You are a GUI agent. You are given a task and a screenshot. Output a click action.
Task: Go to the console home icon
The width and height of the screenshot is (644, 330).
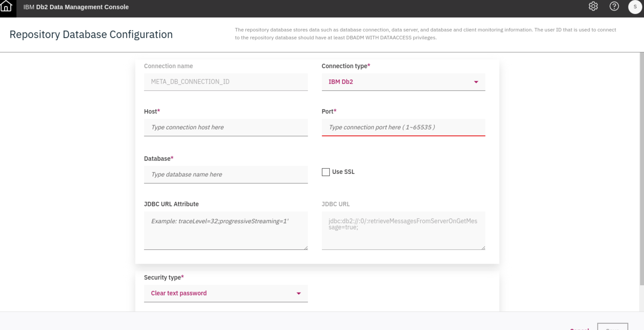click(6, 6)
